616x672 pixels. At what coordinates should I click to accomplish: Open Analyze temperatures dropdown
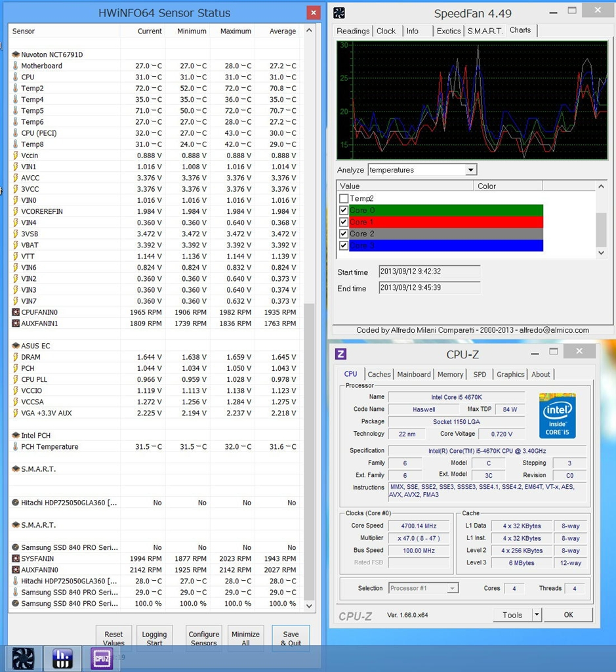471,170
